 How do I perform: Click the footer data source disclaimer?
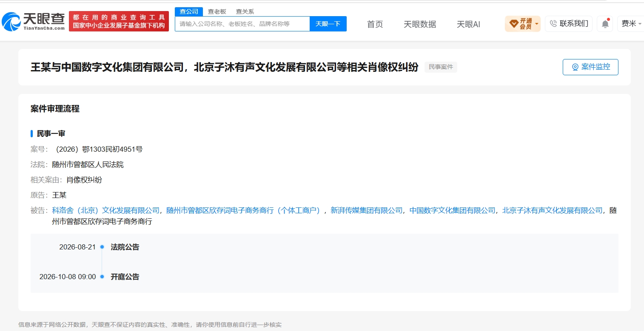click(150, 325)
